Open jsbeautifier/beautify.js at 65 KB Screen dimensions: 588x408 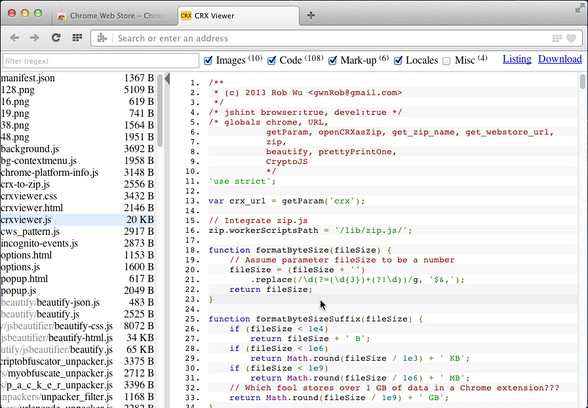pyautogui.click(x=77, y=350)
